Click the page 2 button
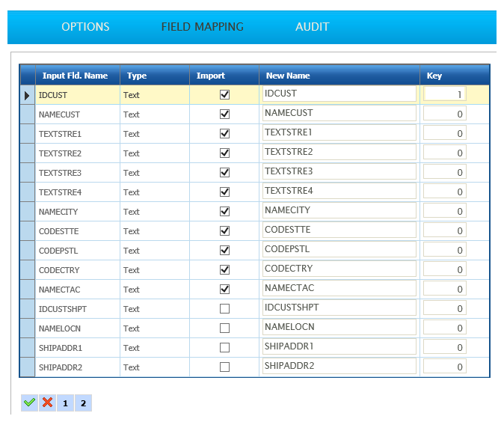The width and height of the screenshot is (504, 422). click(x=83, y=403)
